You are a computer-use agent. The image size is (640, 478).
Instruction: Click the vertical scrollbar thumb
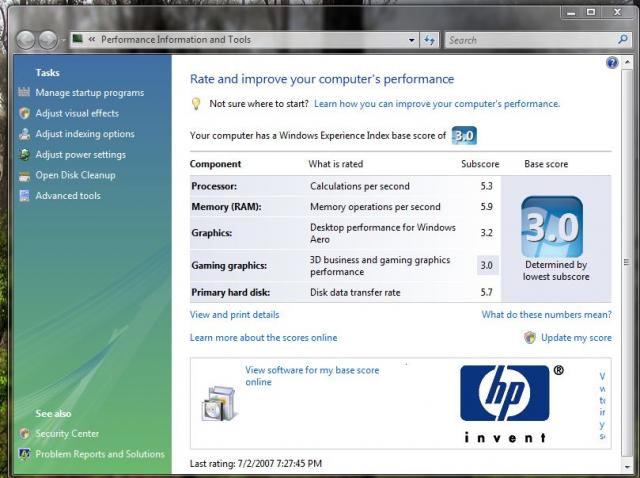pos(627,262)
